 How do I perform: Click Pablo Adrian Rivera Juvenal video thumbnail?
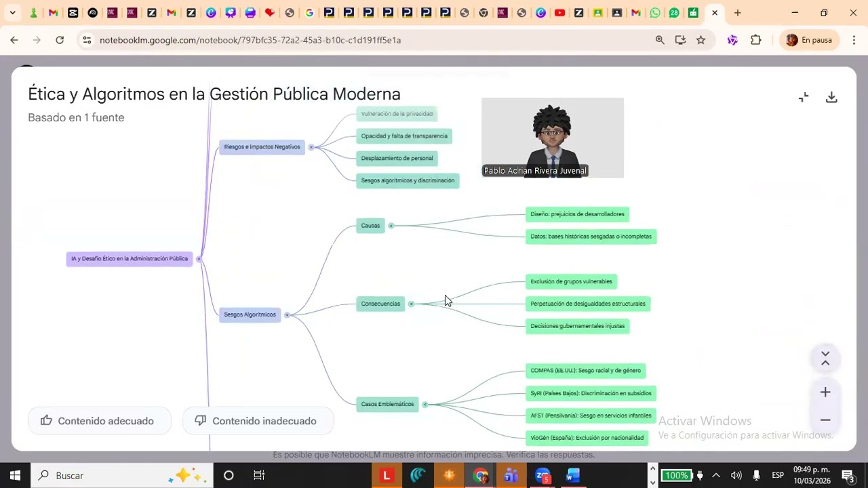point(553,138)
